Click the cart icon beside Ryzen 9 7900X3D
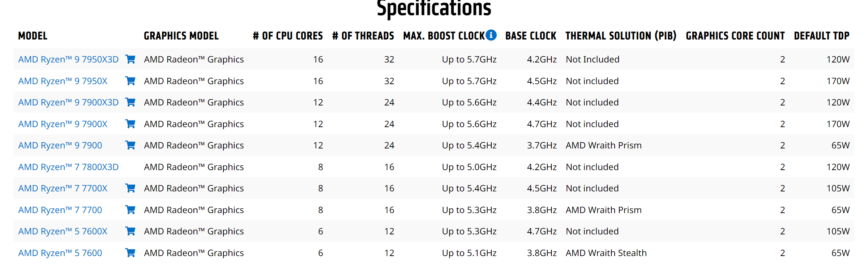This screenshot has height=264, width=868. (130, 102)
